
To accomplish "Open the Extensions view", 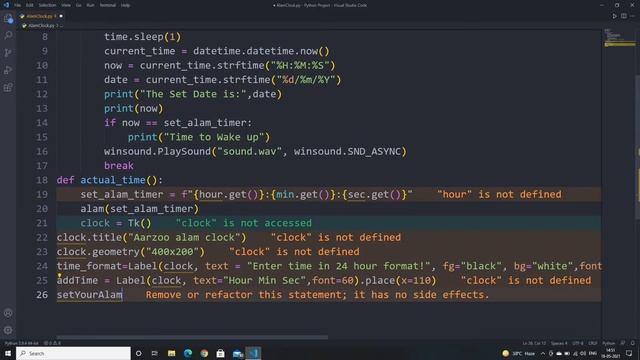I will click(8, 87).
